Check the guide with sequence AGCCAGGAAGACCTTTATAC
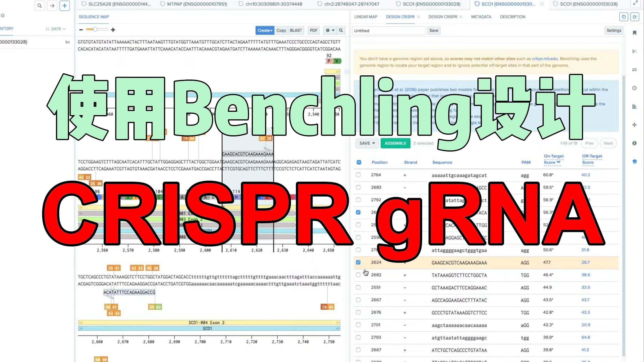This screenshot has width=644, height=362. click(x=358, y=300)
